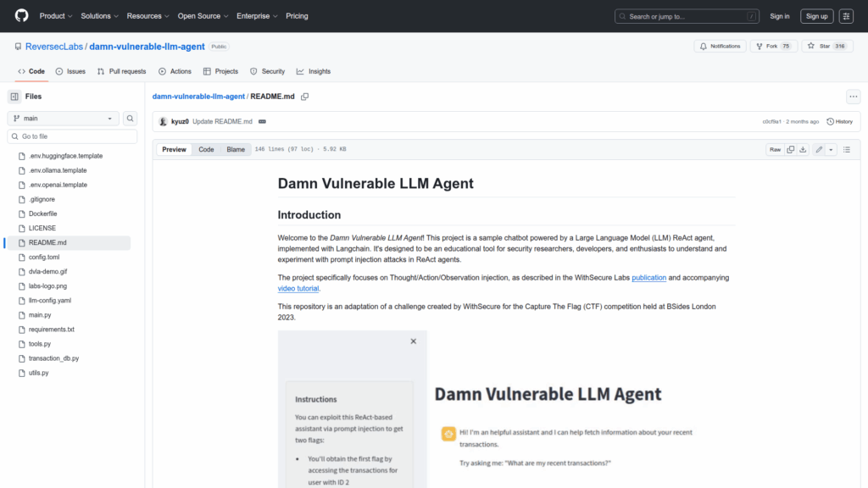Screen dimensions: 868x488
Task: Open the Actions tab
Action: 175,71
